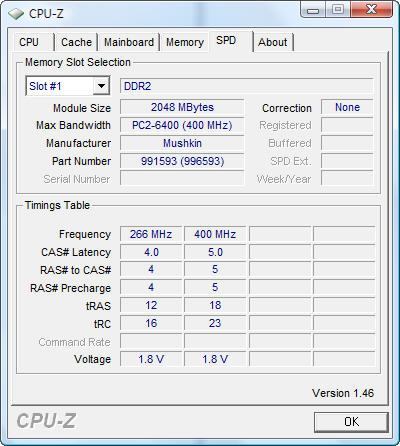Image resolution: width=400 pixels, height=446 pixels.
Task: Open the About tab
Action: pyautogui.click(x=273, y=42)
